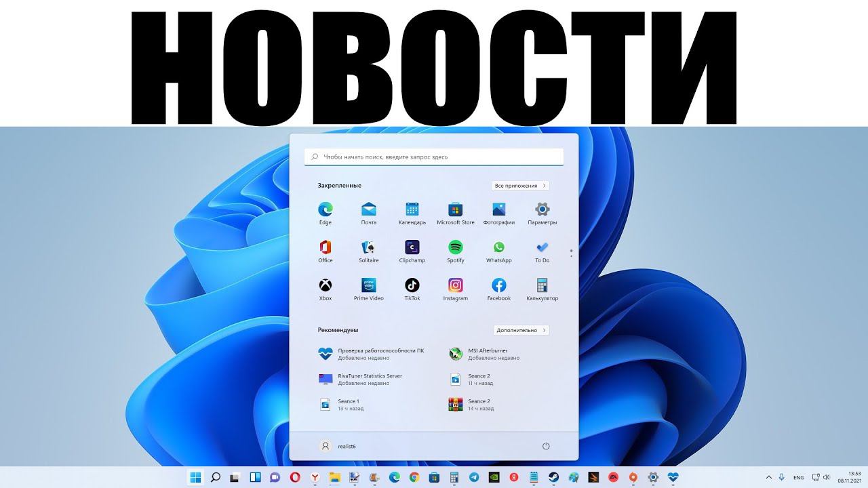Open Origin from the taskbar
This screenshot has width=868, height=488.
click(x=633, y=477)
